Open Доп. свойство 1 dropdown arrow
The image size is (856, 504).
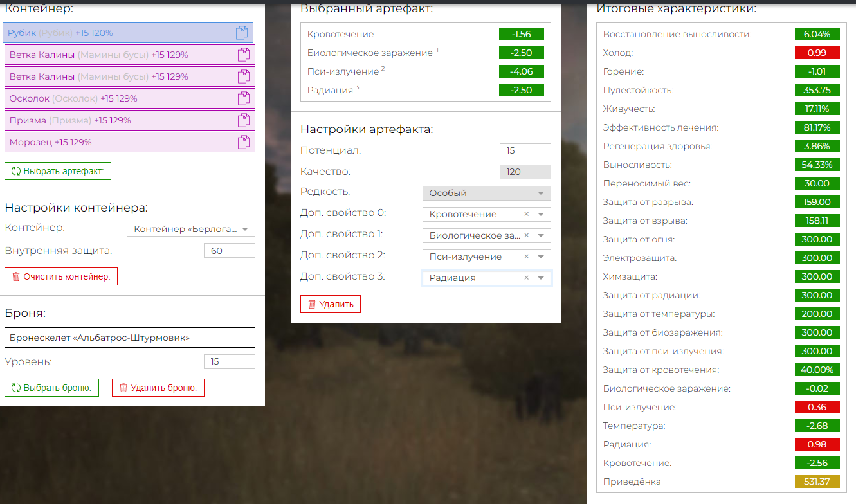pos(541,235)
